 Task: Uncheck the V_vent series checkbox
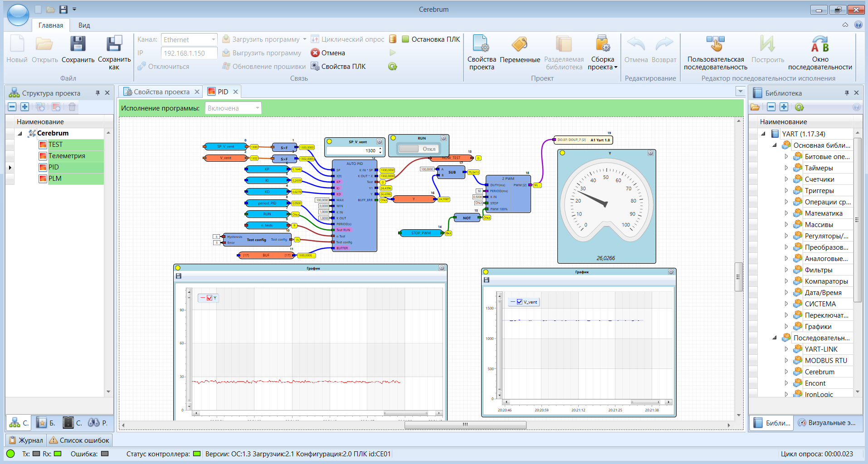point(520,302)
